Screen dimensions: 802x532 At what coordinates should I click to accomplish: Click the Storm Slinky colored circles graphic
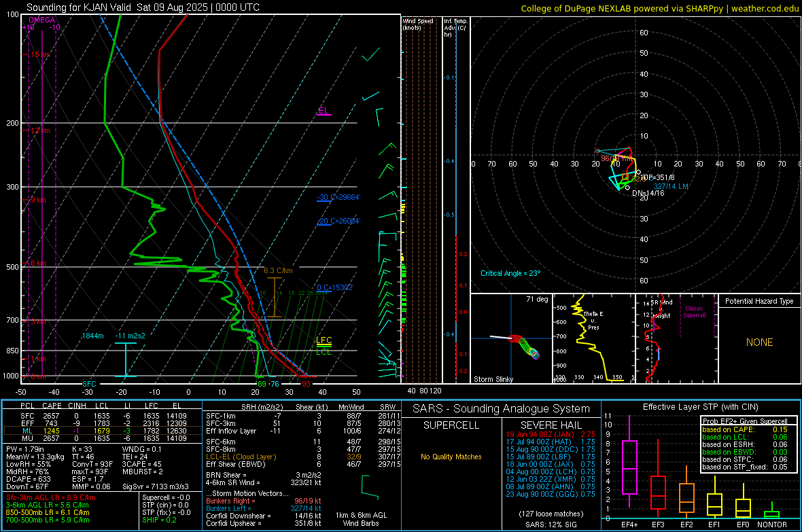[x=524, y=347]
